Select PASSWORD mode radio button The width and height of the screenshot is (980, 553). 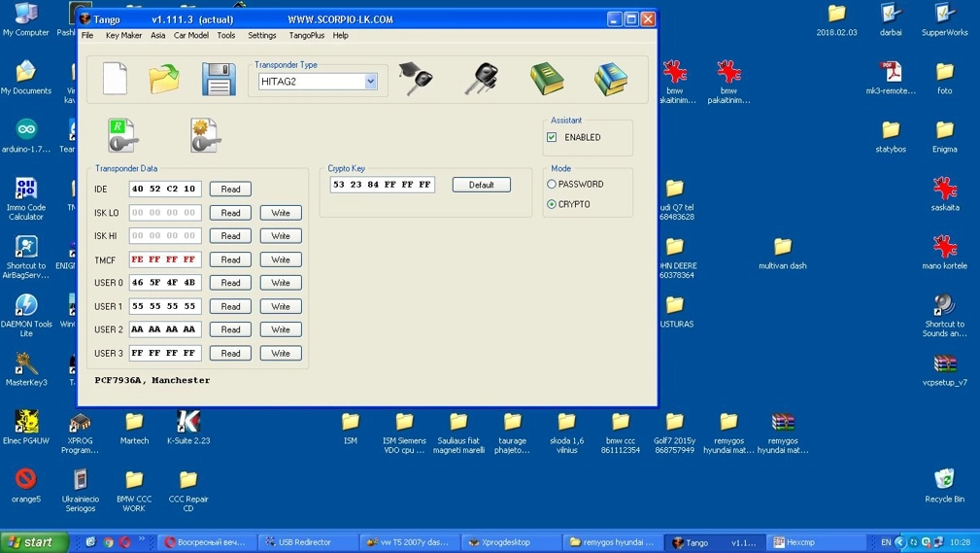click(552, 184)
